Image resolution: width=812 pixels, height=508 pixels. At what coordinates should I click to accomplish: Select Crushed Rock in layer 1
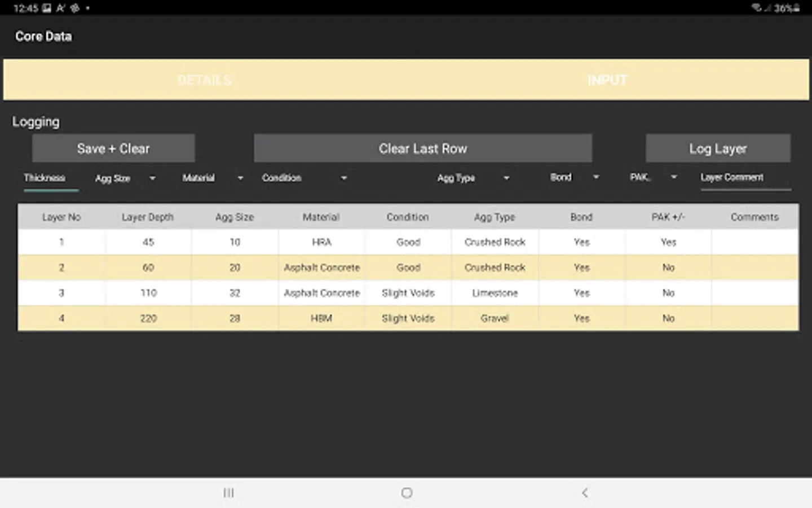(495, 242)
